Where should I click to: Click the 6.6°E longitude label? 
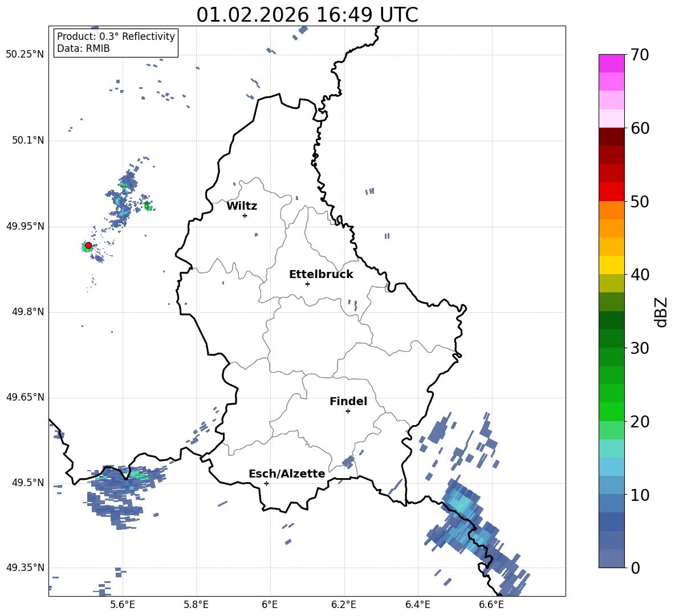[x=491, y=605]
